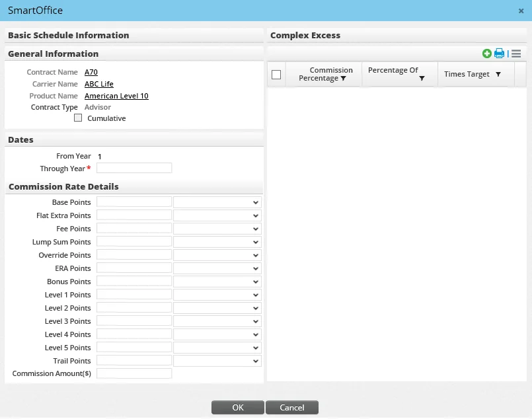The width and height of the screenshot is (532, 419).
Task: Cancel the schedule dialog
Action: click(292, 407)
